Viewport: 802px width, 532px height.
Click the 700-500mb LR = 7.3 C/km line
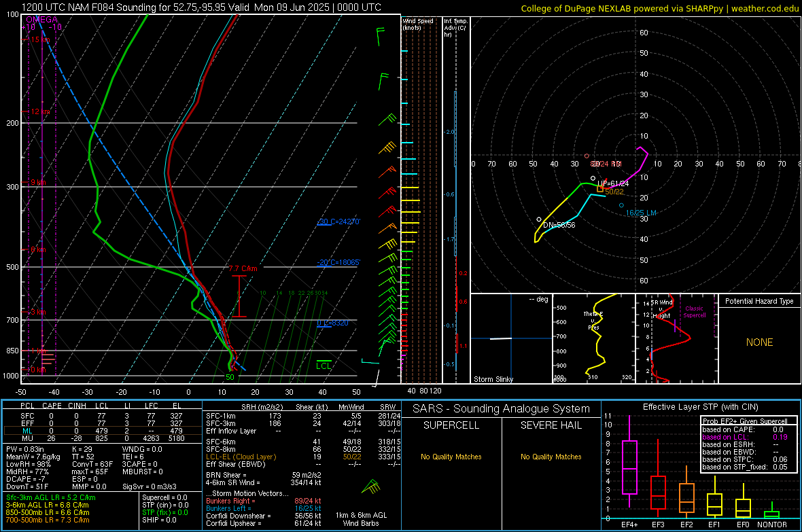tap(48, 520)
